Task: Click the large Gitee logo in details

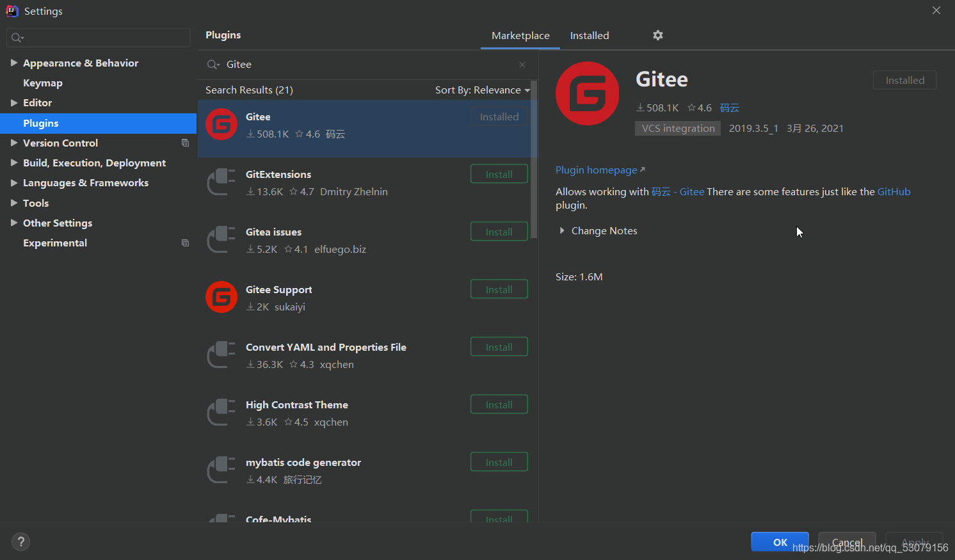Action: 588,93
